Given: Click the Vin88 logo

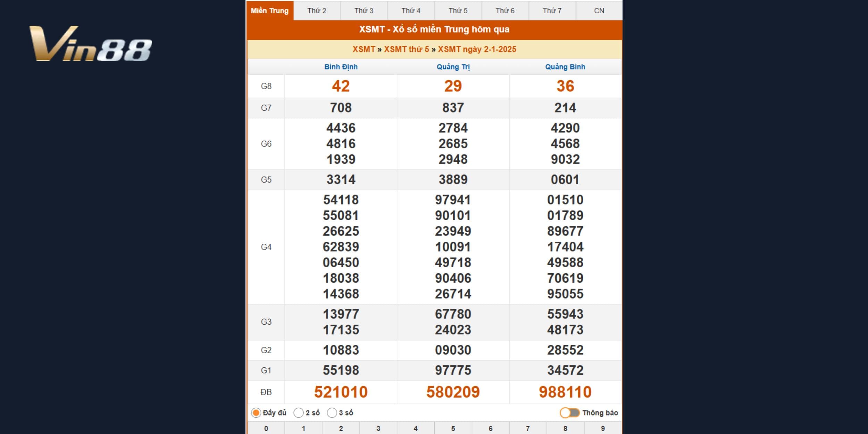Looking at the screenshot, I should (x=91, y=43).
